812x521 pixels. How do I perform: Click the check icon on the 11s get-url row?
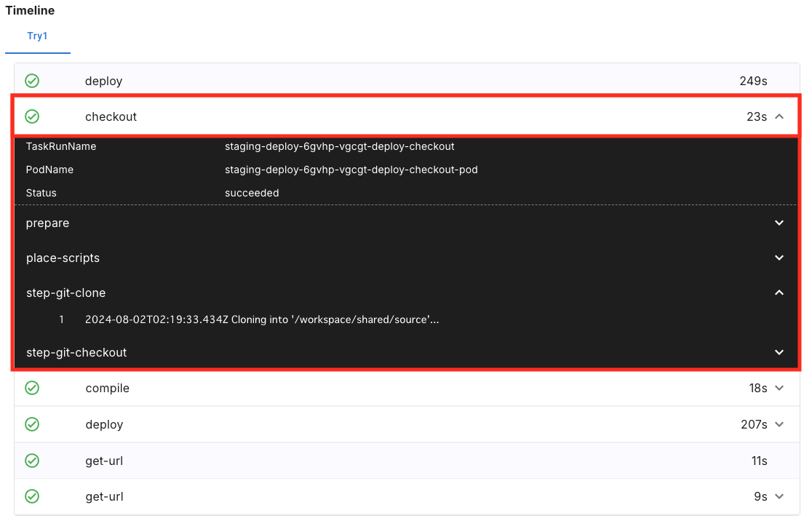(x=32, y=461)
